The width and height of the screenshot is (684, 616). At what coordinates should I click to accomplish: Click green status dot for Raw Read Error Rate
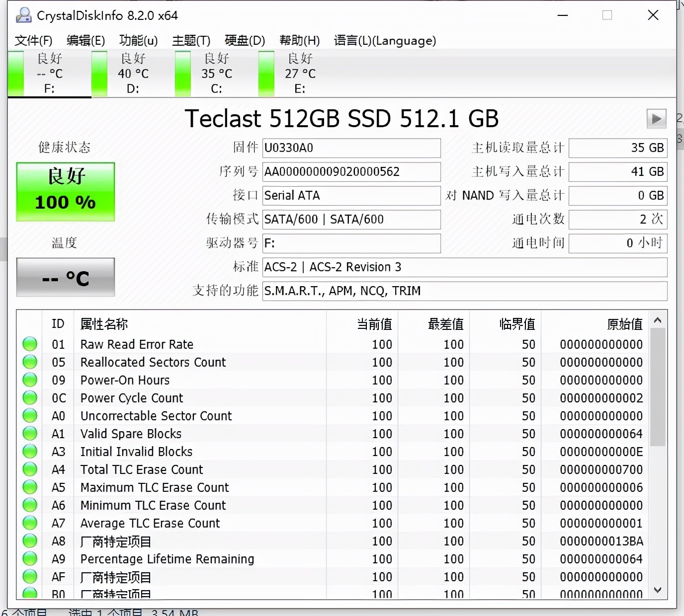(x=30, y=344)
